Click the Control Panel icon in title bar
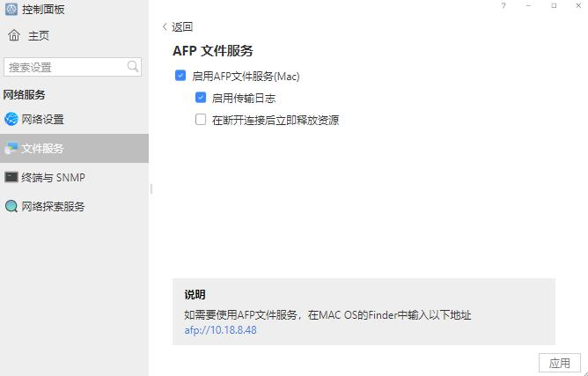Screen dimensions: 588x376 [x=11, y=9]
